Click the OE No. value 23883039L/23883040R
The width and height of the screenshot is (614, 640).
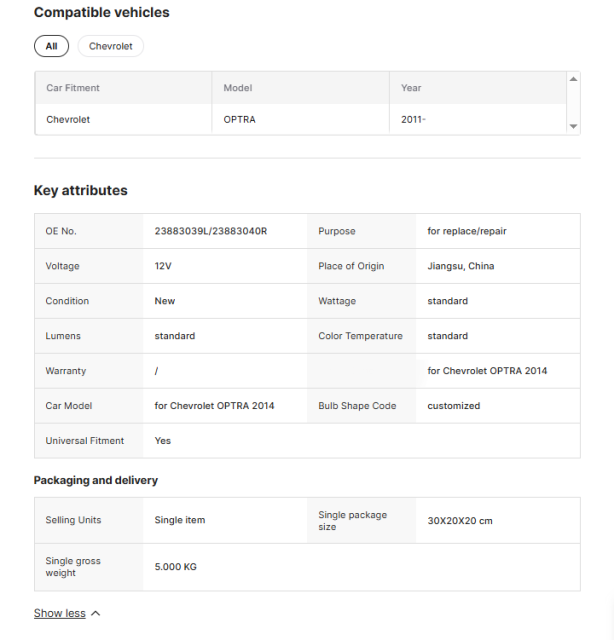tap(211, 231)
